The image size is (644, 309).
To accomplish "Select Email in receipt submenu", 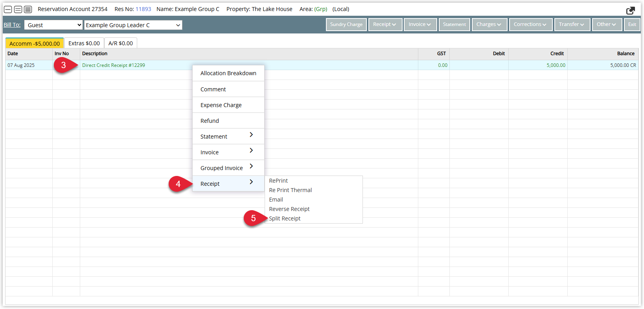I will pyautogui.click(x=313, y=200).
